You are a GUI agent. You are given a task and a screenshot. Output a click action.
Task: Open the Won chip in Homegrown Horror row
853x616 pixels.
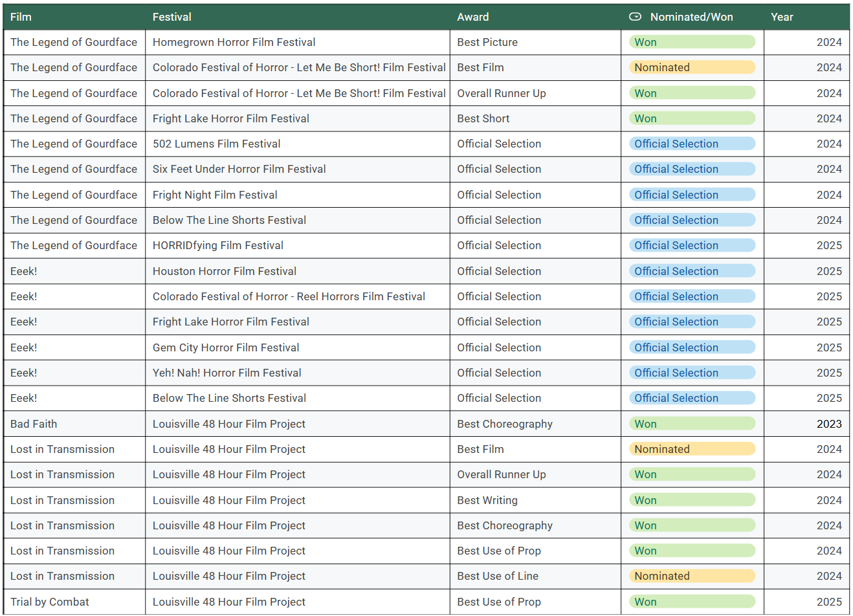coord(692,42)
